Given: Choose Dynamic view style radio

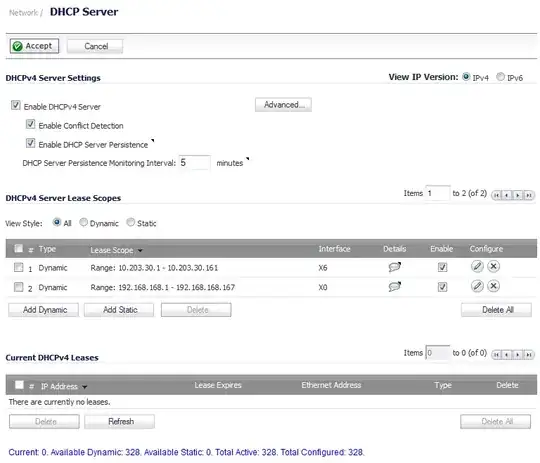Looking at the screenshot, I should point(83,223).
